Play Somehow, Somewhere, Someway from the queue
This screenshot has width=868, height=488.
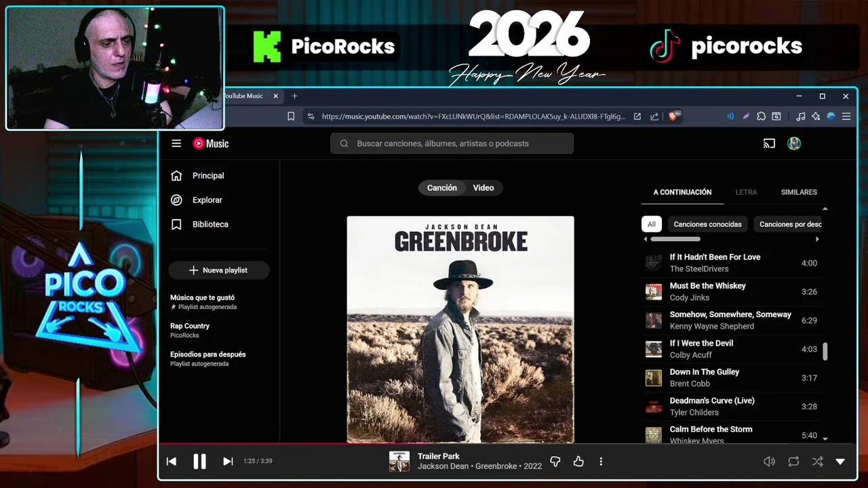pos(731,320)
